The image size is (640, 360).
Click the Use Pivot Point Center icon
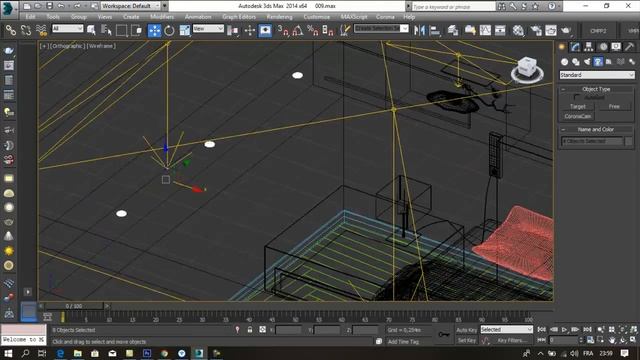tap(233, 30)
